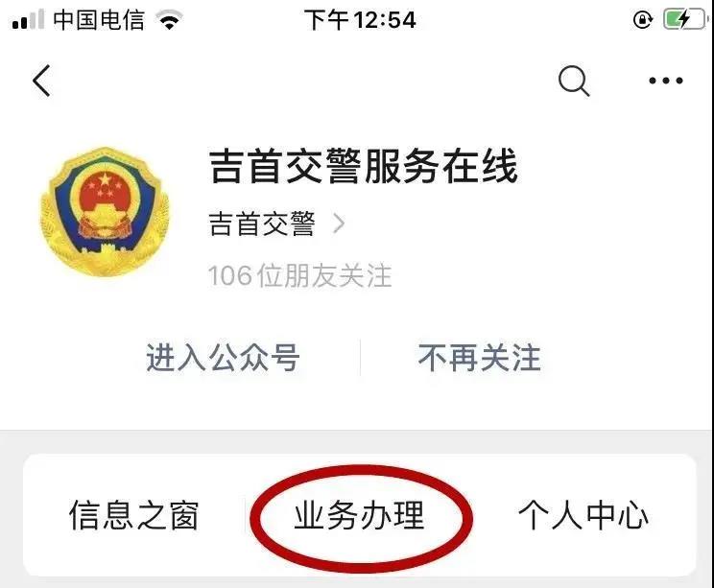Click the 吉首交警服务在线 account title
This screenshot has height=588, width=714.
(364, 166)
